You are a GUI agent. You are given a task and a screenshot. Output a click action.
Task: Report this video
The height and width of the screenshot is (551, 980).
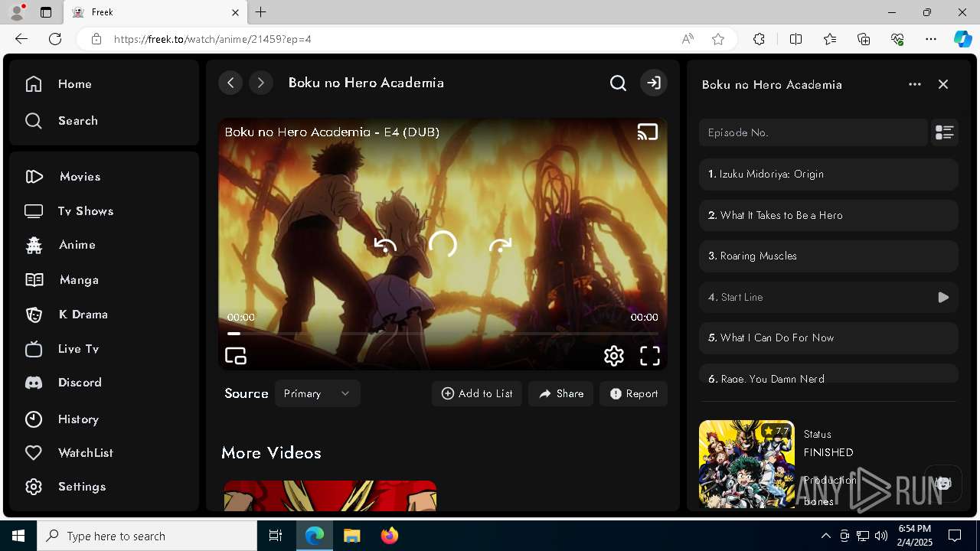634,393
